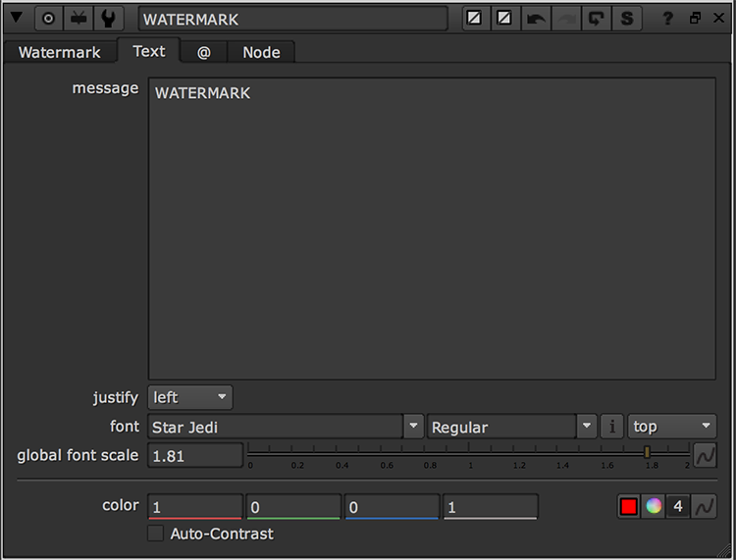Expand the Star Jedi font family dropdown
736x560 pixels.
point(413,427)
